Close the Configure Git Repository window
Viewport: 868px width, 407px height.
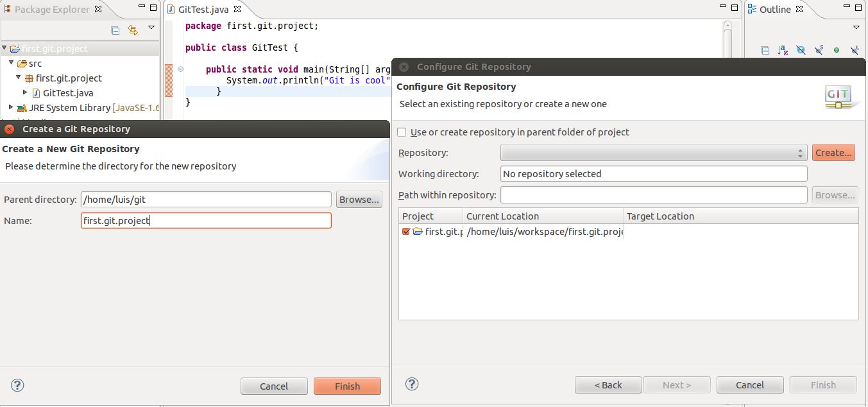(404, 66)
